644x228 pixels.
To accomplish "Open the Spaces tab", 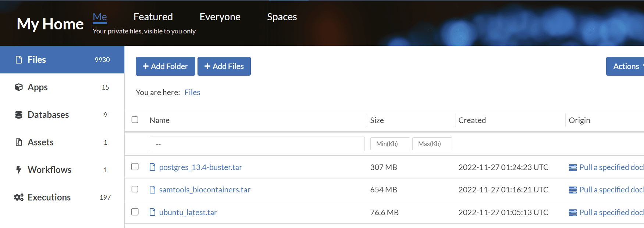I will pos(282,17).
